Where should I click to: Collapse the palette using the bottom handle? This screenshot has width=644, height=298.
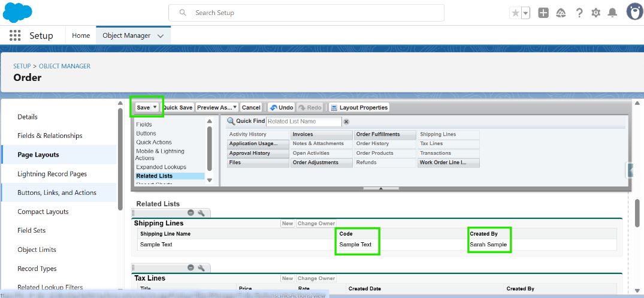(381, 188)
